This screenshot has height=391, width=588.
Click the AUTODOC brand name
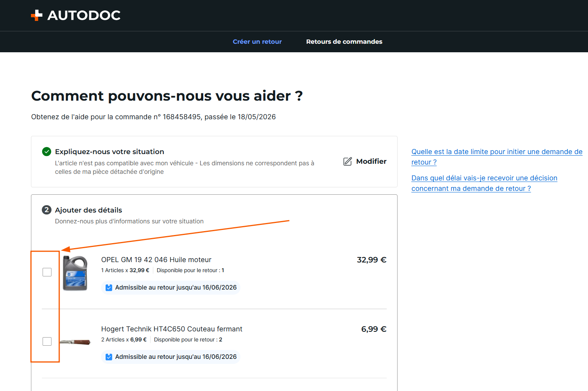[x=84, y=15]
